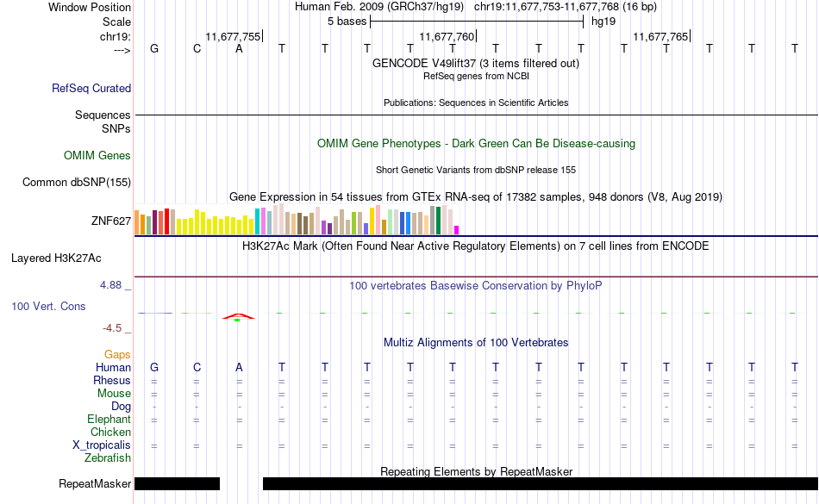Click the H3K27Ac Mark track title

[476, 246]
